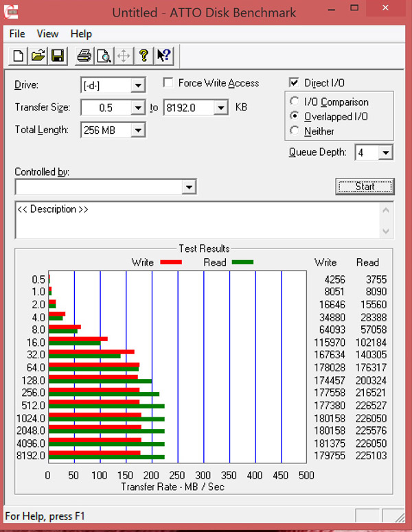Image resolution: width=412 pixels, height=532 pixels.
Task: Click the read value 226527
Action: pyautogui.click(x=371, y=406)
